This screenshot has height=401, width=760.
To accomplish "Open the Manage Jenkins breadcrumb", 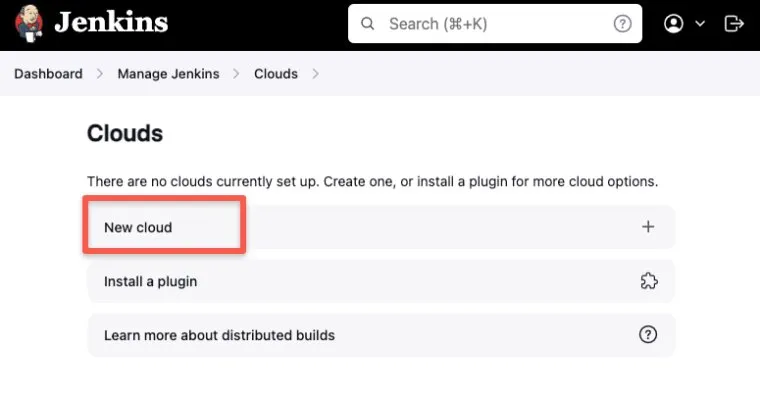I will (168, 74).
